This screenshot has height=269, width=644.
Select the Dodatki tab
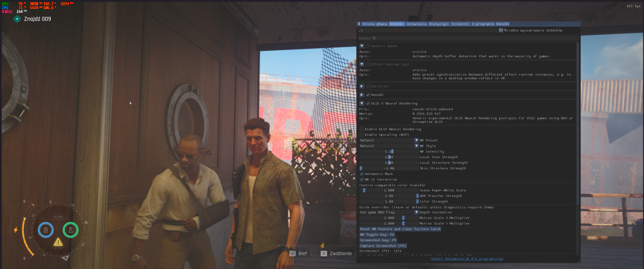pos(397,24)
